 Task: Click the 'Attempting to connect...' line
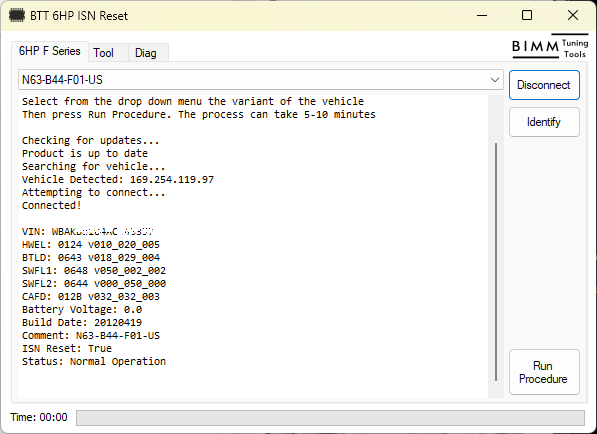click(93, 192)
